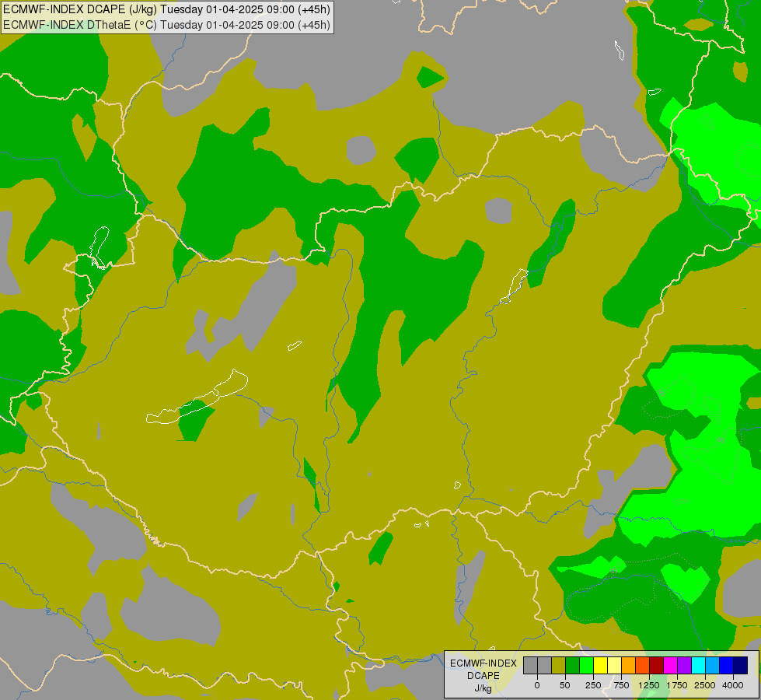Viewport: 761px width, 700px height.
Task: Click the red-orange legend swatch
Action: [x=643, y=665]
